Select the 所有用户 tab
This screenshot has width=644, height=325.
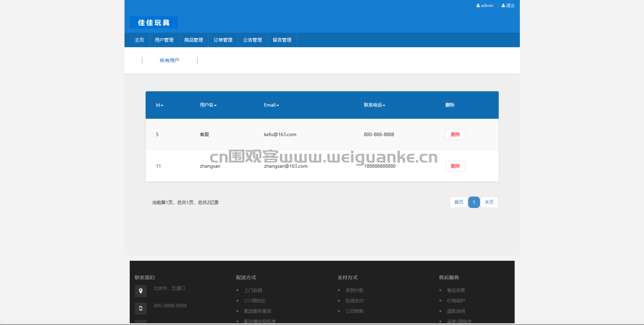click(170, 60)
